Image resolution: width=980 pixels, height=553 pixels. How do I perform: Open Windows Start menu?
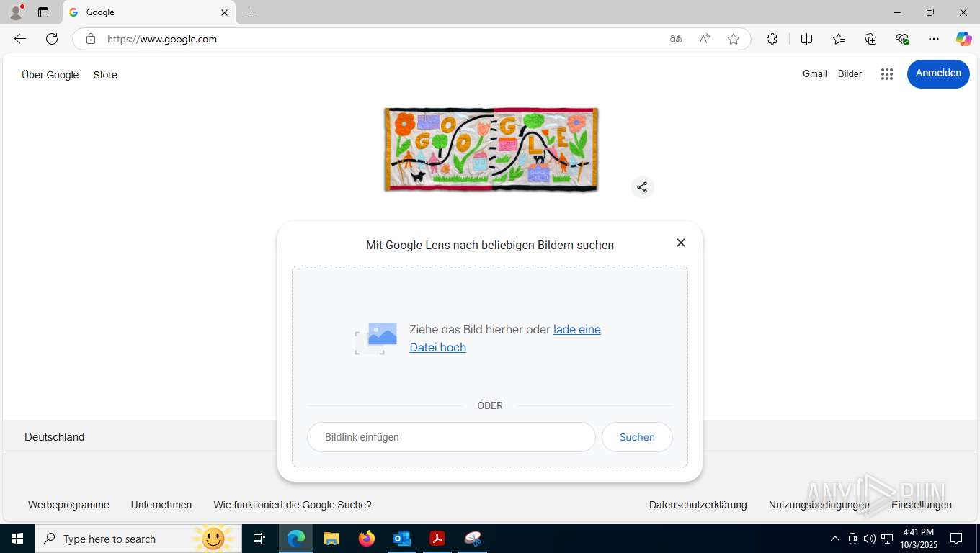coord(17,539)
